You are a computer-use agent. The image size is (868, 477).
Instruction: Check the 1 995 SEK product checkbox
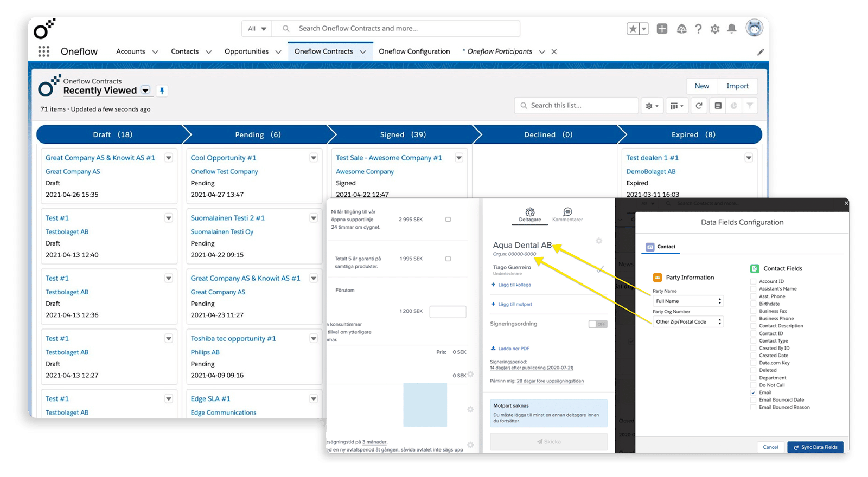448,259
